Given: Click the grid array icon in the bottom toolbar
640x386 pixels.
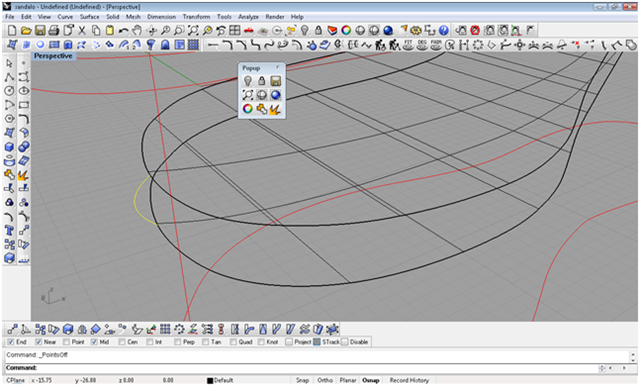Looking at the screenshot, I should (165, 329).
